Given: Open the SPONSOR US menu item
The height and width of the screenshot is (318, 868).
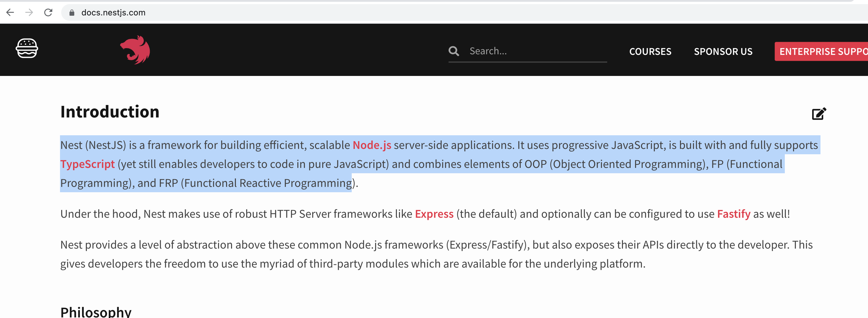Looking at the screenshot, I should (x=723, y=52).
